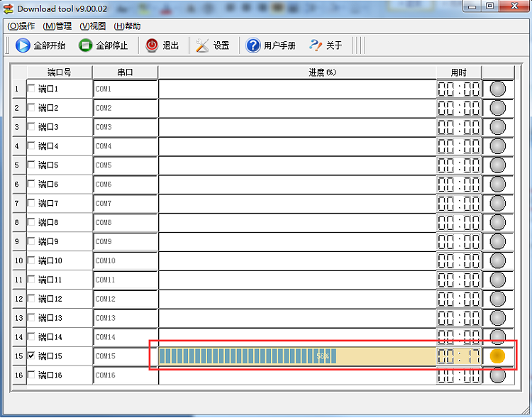Click the 端口号 column header
This screenshot has height=418, width=532.
pos(60,72)
